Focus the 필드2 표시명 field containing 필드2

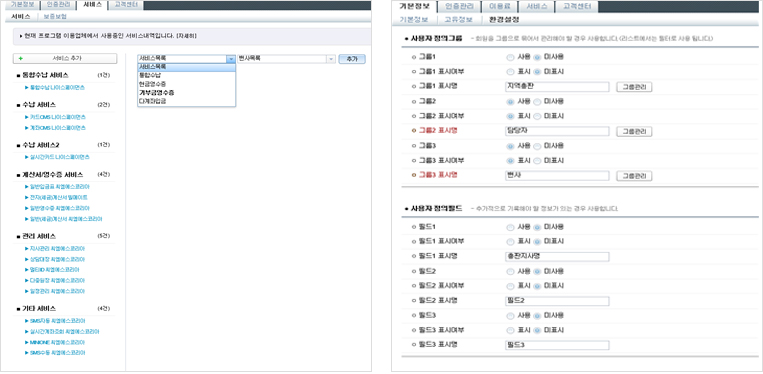click(x=557, y=301)
